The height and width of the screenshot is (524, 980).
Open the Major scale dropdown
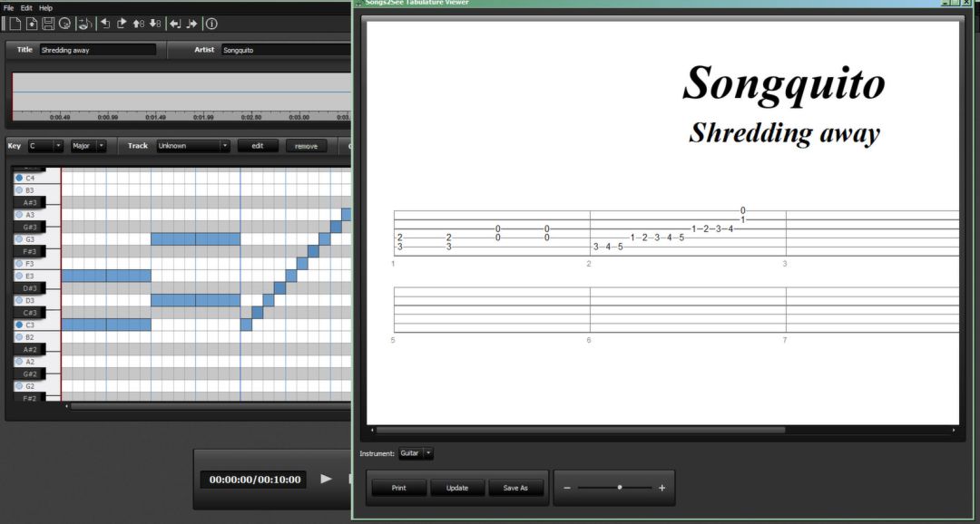(x=87, y=145)
